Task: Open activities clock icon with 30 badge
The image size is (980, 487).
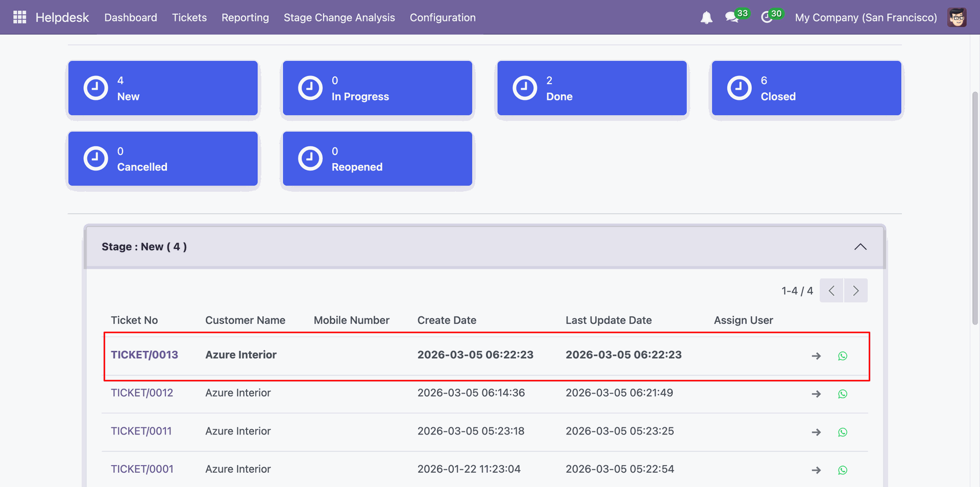Action: pos(767,17)
